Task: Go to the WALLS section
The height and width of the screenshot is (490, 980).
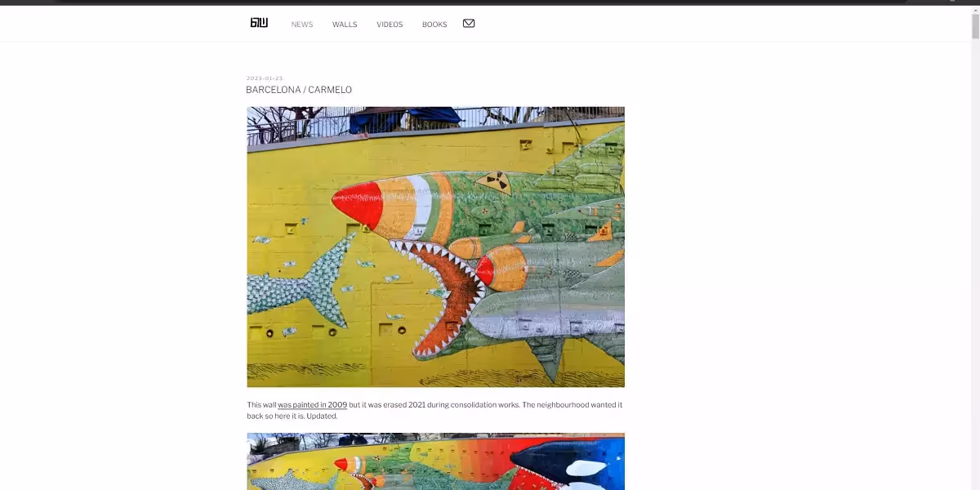Action: (345, 24)
